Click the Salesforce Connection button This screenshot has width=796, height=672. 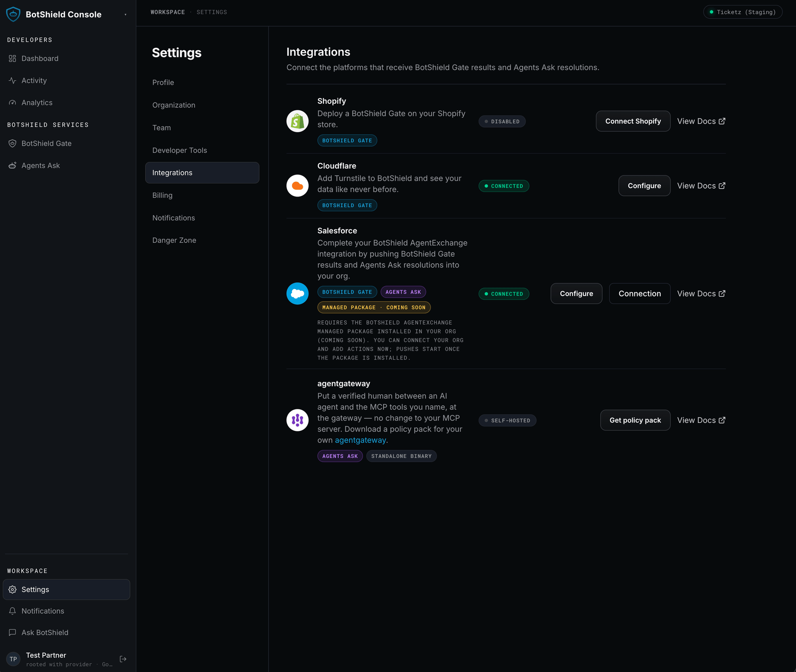[x=640, y=294]
